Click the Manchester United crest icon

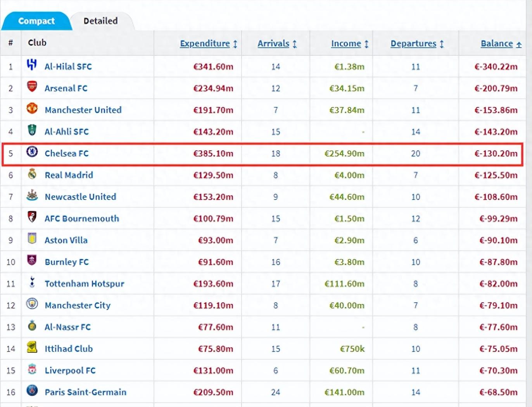point(32,108)
